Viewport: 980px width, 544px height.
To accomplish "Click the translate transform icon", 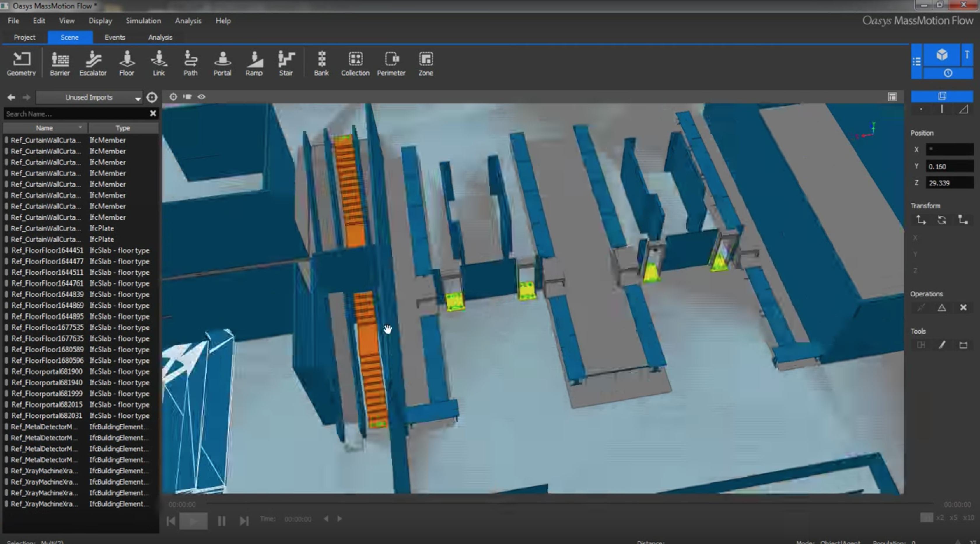I will tap(921, 220).
